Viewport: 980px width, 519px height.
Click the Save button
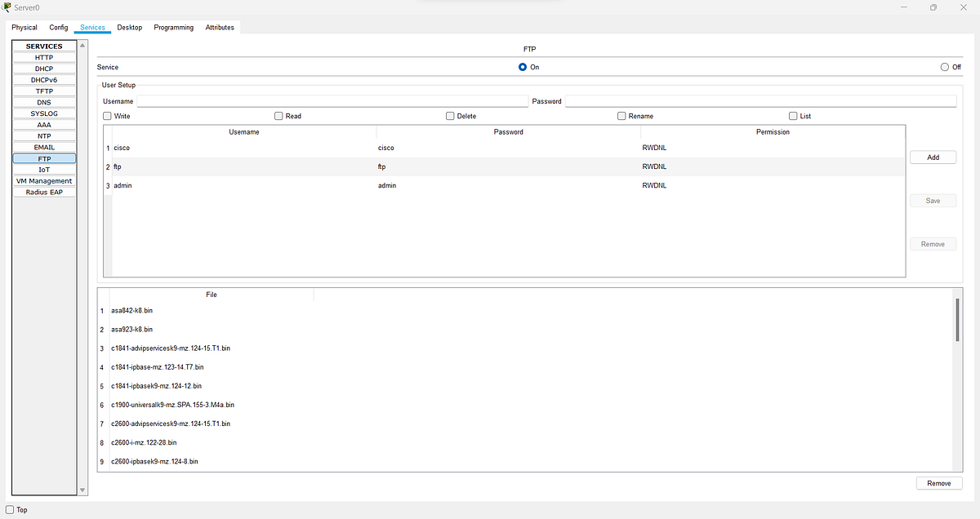(x=933, y=200)
